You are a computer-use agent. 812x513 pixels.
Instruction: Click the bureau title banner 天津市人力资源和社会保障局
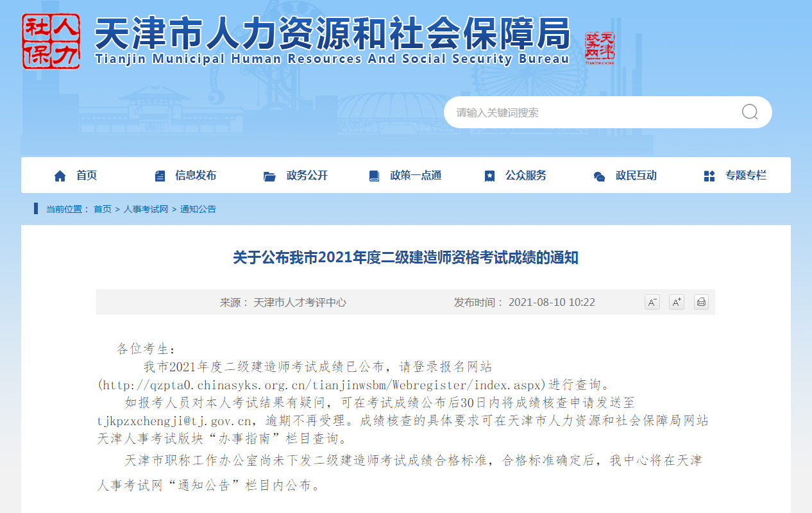click(x=333, y=34)
